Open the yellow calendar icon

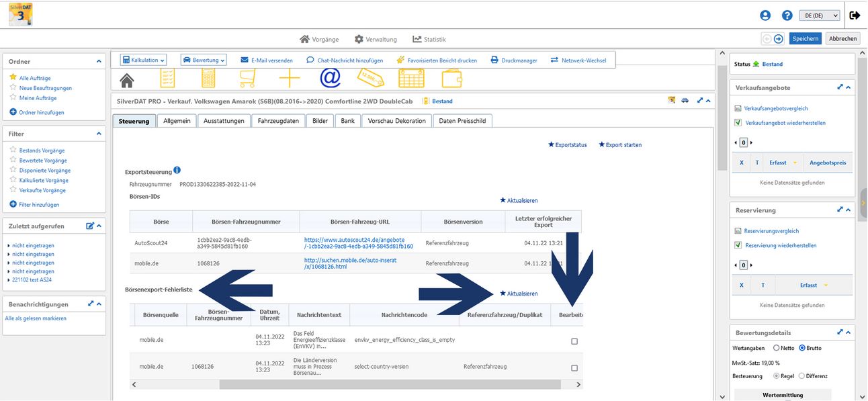click(411, 79)
